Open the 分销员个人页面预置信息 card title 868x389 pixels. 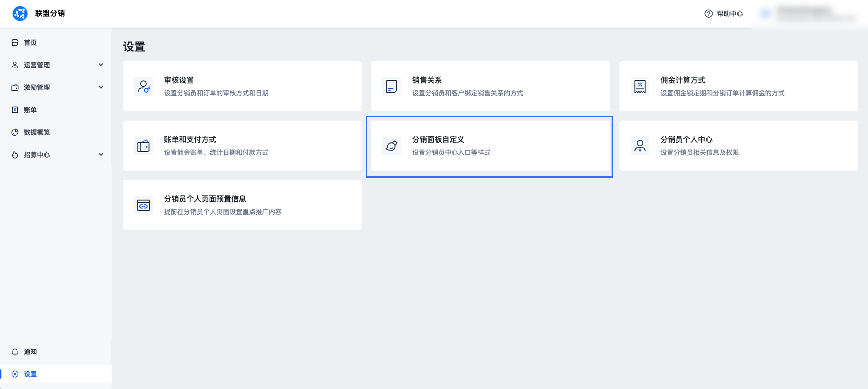point(205,199)
